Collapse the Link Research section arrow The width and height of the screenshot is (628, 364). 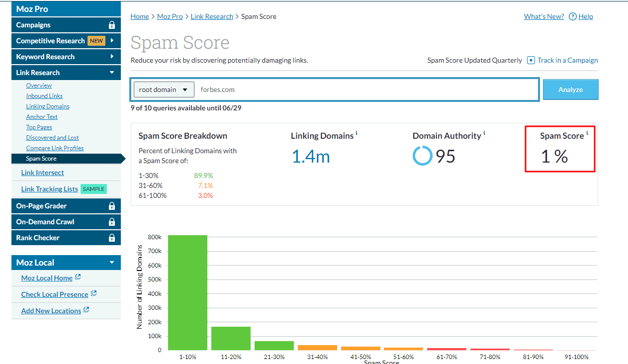pos(112,73)
